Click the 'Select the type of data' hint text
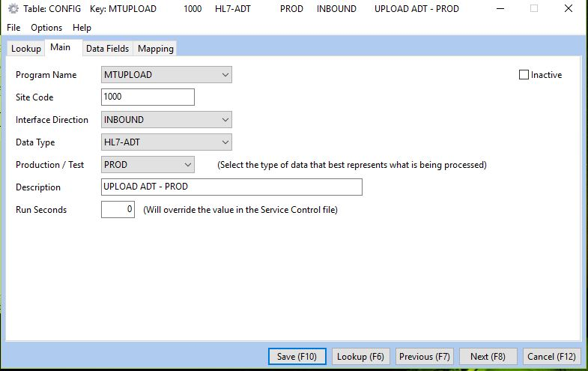Viewport: 588px width, 371px height. click(x=352, y=165)
